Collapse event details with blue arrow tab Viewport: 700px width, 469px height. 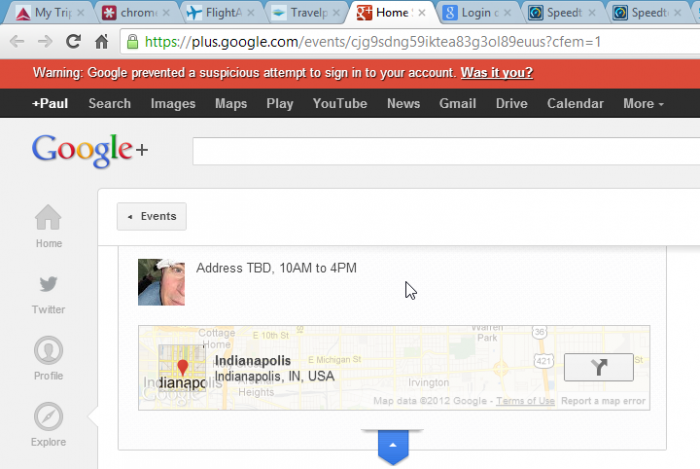[393, 446]
